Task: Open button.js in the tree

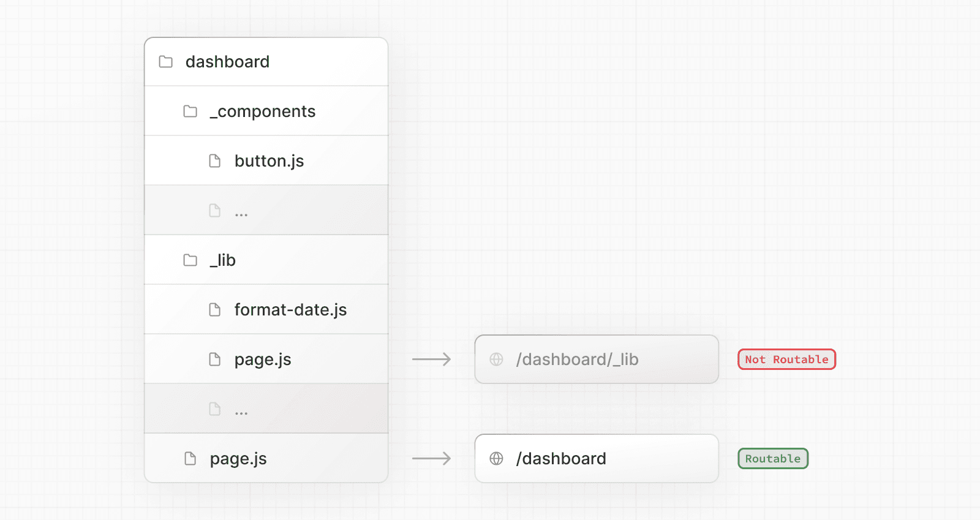Action: pyautogui.click(x=269, y=161)
